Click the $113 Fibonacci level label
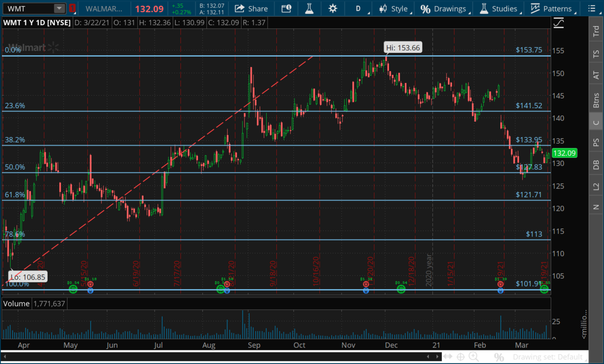This screenshot has width=604, height=364. [534, 234]
